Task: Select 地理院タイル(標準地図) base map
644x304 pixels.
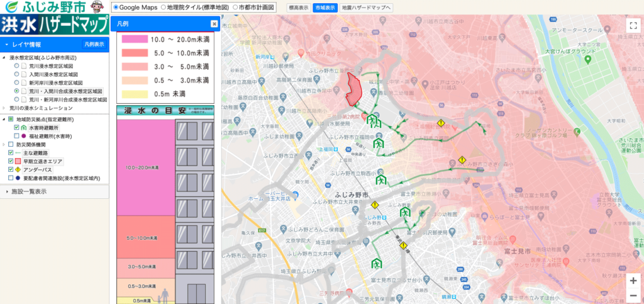Action: point(164,7)
